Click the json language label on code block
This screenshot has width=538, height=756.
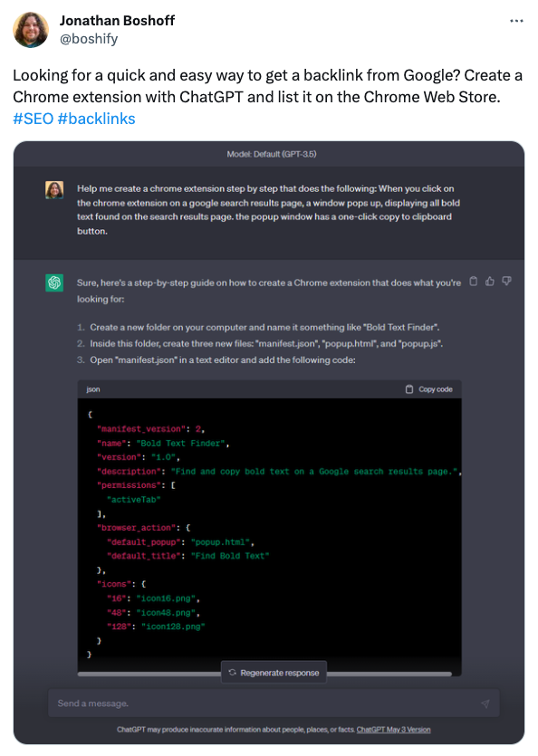coord(93,389)
